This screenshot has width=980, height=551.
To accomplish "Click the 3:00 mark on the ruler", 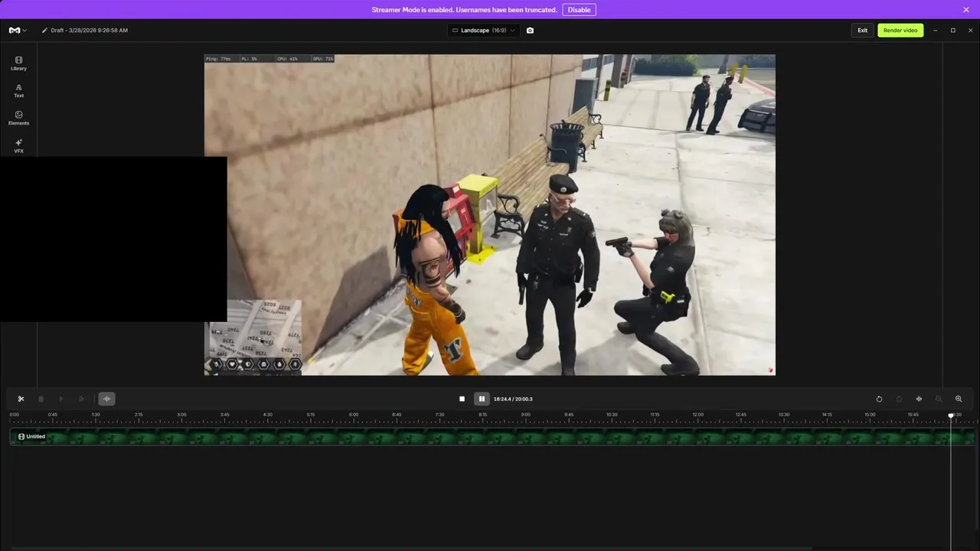I will pyautogui.click(x=181, y=415).
